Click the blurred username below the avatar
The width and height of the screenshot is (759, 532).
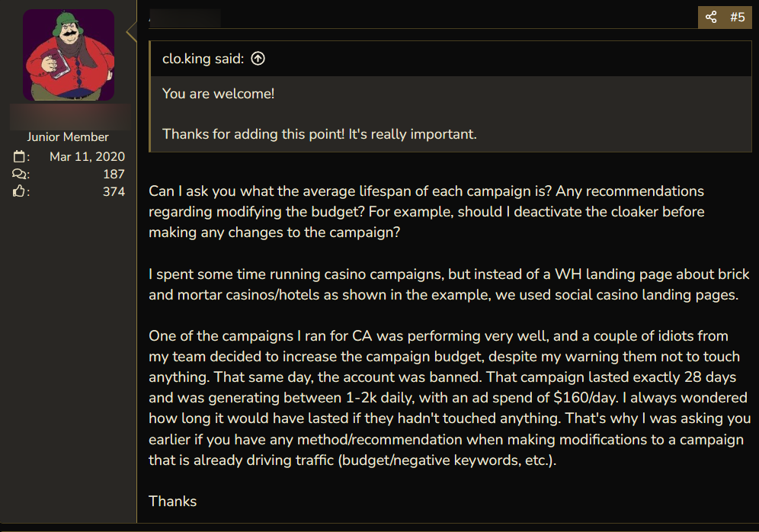[68, 117]
